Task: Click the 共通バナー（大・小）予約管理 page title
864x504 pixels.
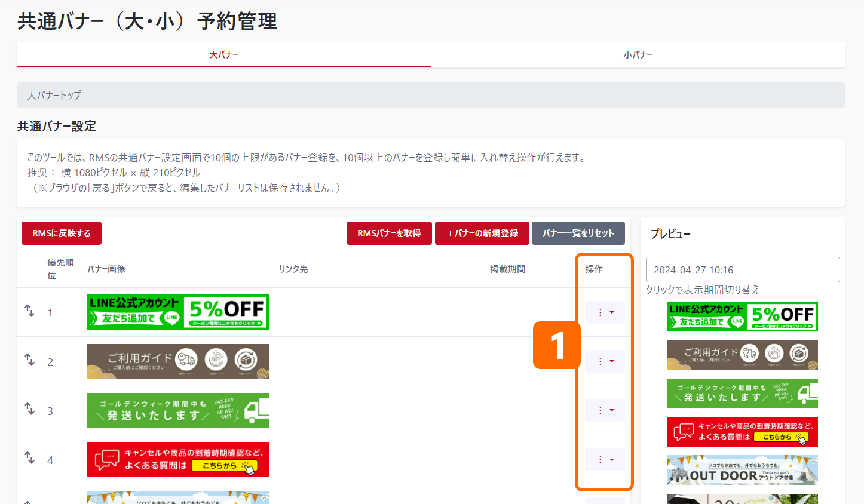Action: tap(147, 21)
